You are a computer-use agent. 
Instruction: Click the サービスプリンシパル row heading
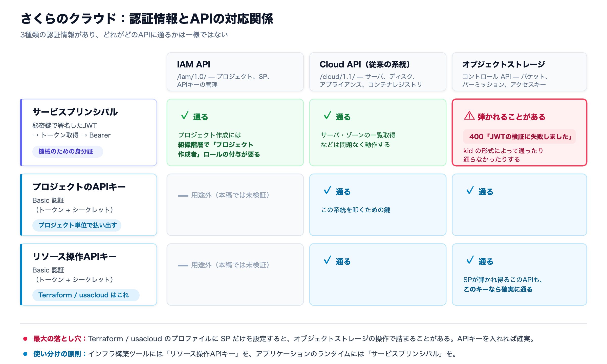[75, 112]
